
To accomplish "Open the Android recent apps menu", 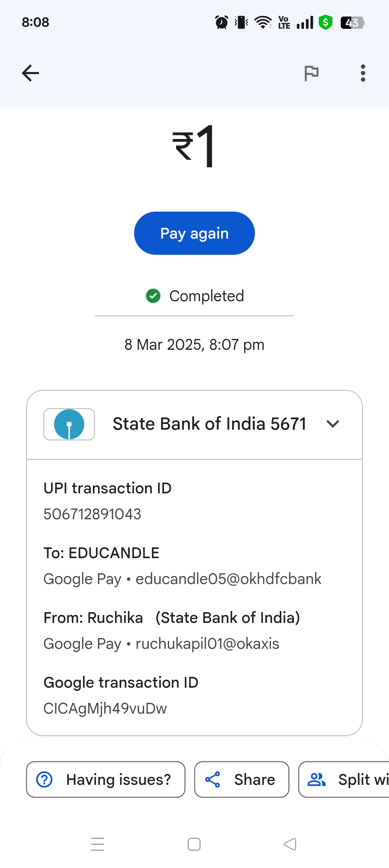I will (98, 844).
